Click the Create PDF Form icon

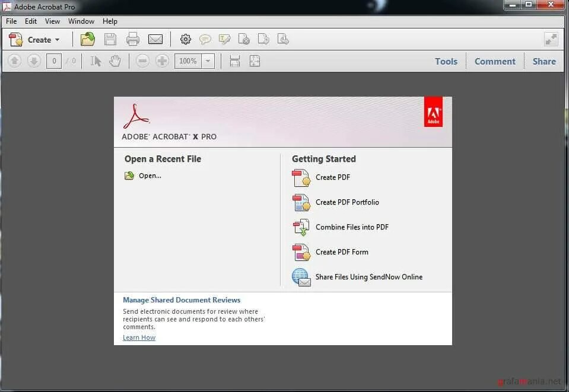[301, 253]
